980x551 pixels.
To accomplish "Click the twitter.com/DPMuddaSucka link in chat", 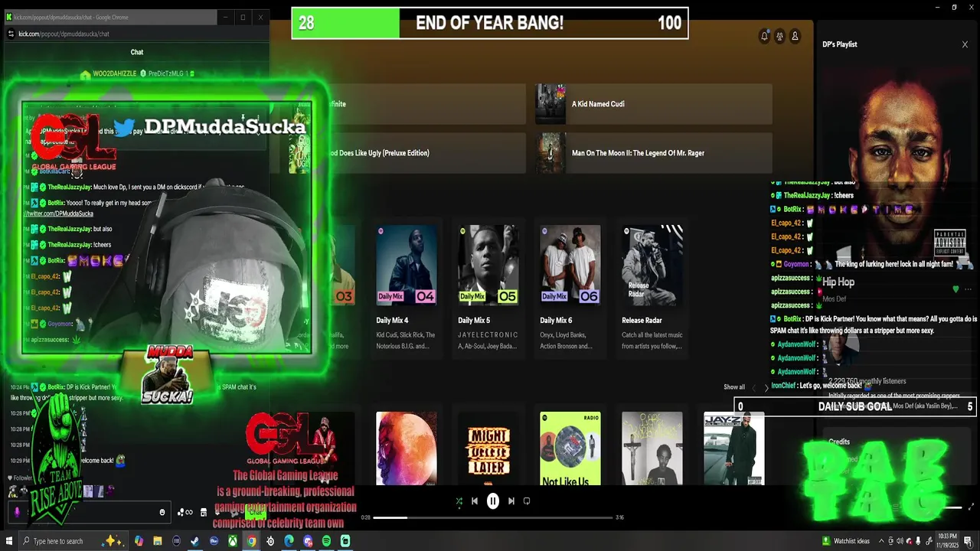I will pyautogui.click(x=60, y=214).
